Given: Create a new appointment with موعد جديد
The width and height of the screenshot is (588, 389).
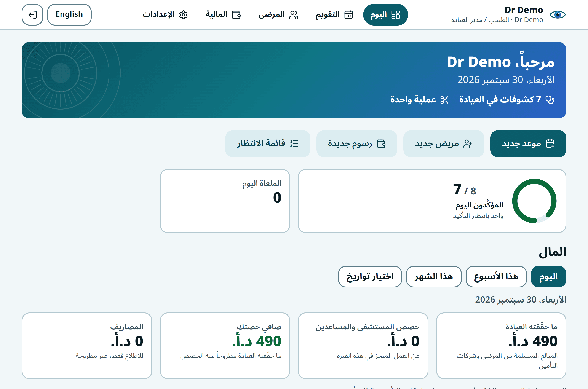Looking at the screenshot, I should click(x=528, y=144).
